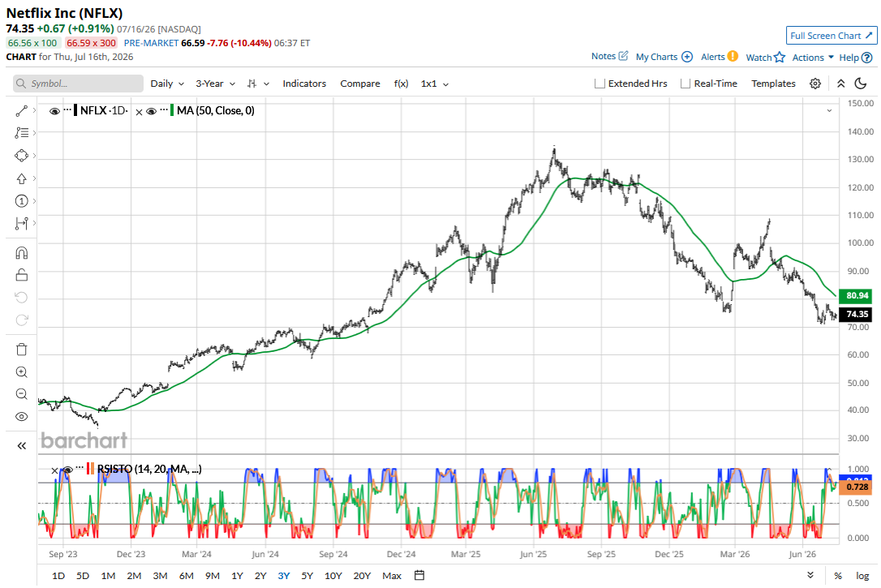Expand the bottom panel double-chevron
This screenshot has height=588, width=881.
[x=810, y=575]
